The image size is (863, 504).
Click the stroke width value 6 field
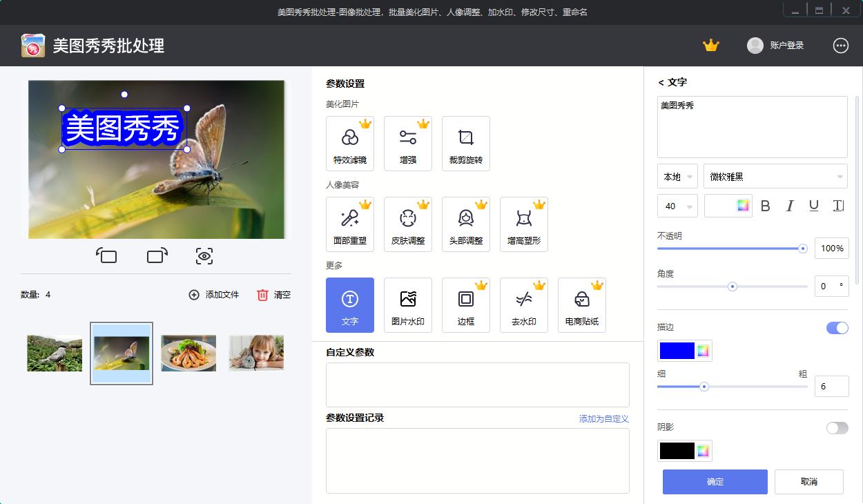pos(832,387)
